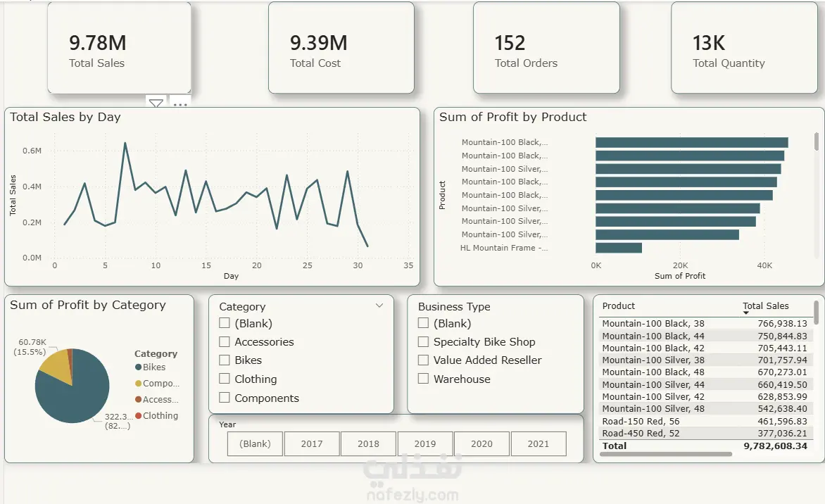Open the more options ellipsis icon
The image size is (825, 504).
180,104
